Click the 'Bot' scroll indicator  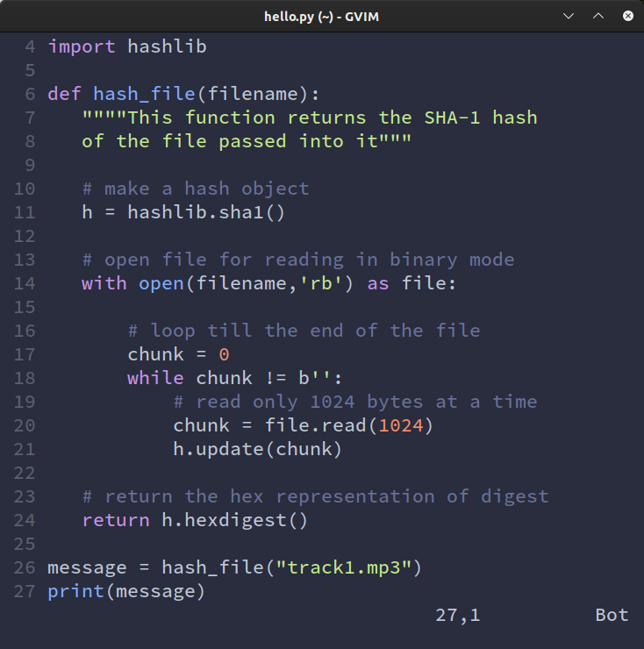coord(612,615)
